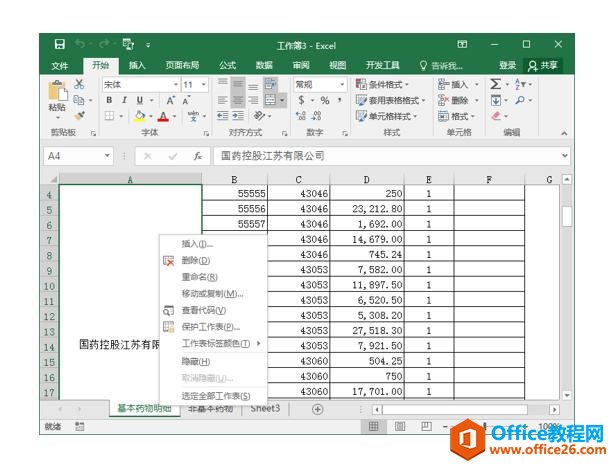Click the Format Painter brush icon
613x467 pixels.
[x=79, y=116]
